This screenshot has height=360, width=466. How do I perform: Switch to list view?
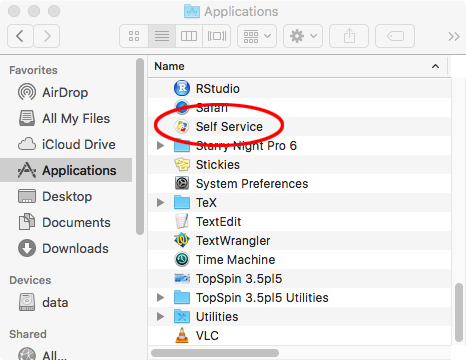(x=162, y=36)
